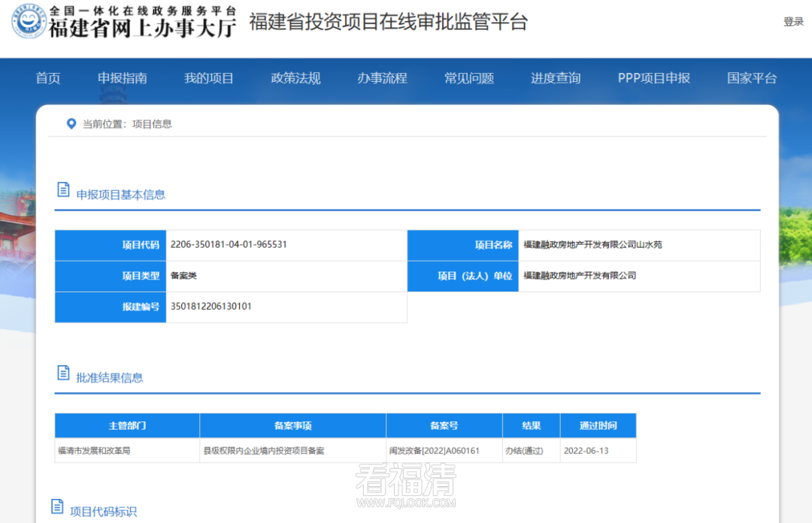Open the 进度查询 navigation item
The width and height of the screenshot is (812, 523).
tap(556, 78)
